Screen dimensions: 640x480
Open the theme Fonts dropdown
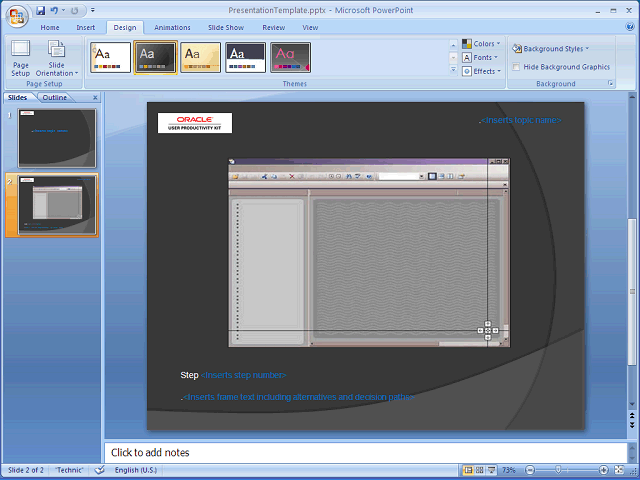[x=480, y=58]
